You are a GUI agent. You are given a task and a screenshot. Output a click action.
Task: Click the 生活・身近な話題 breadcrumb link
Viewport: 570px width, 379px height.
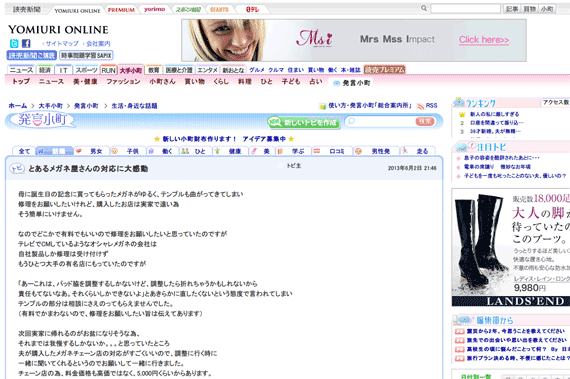pos(134,106)
